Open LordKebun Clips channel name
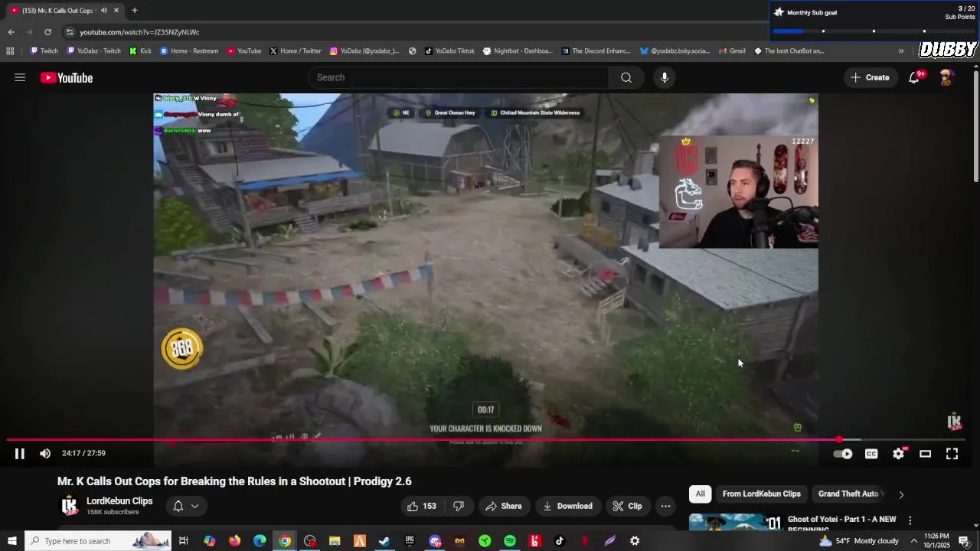The image size is (980, 551). pos(119,501)
